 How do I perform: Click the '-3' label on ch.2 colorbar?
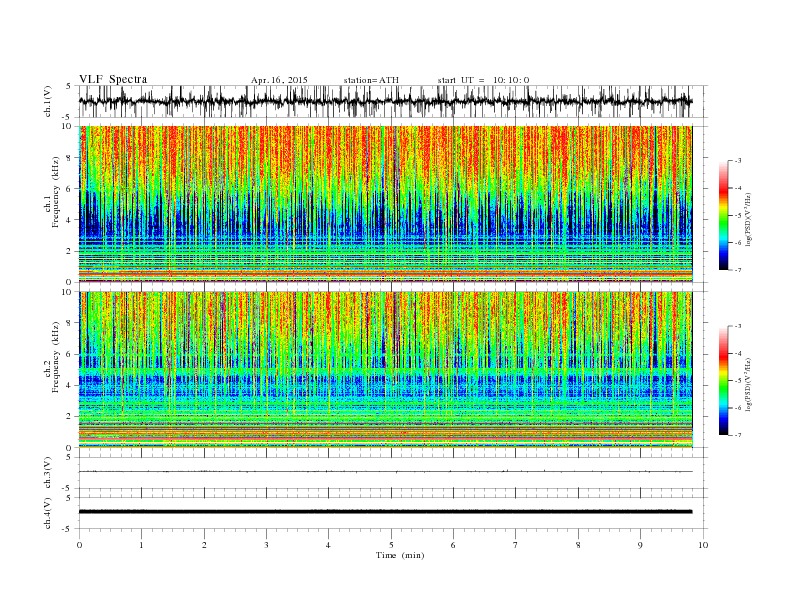pyautogui.click(x=738, y=326)
